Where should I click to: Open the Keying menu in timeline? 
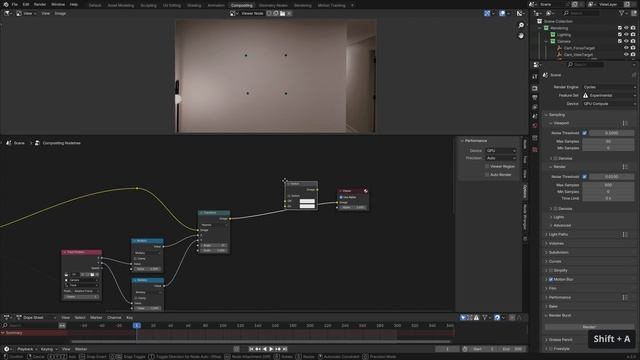pyautogui.click(x=48, y=349)
